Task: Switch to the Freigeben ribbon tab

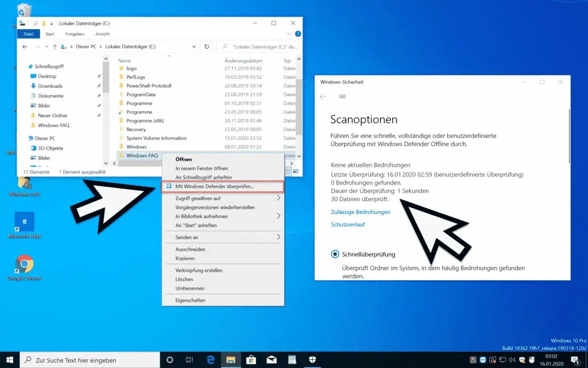Action: pyautogui.click(x=75, y=34)
